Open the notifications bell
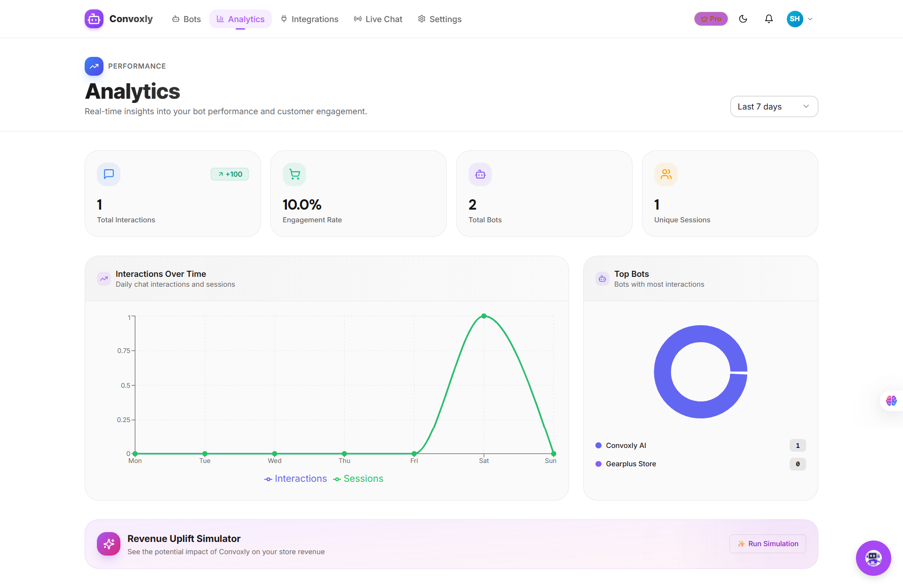The width and height of the screenshot is (903, 588). click(769, 19)
